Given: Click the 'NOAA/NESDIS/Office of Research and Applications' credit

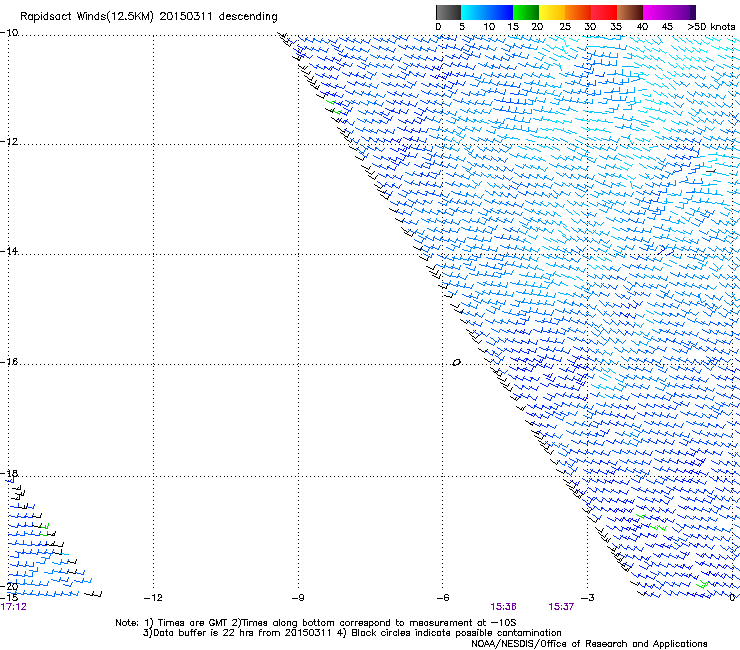Looking at the screenshot, I should (589, 644).
